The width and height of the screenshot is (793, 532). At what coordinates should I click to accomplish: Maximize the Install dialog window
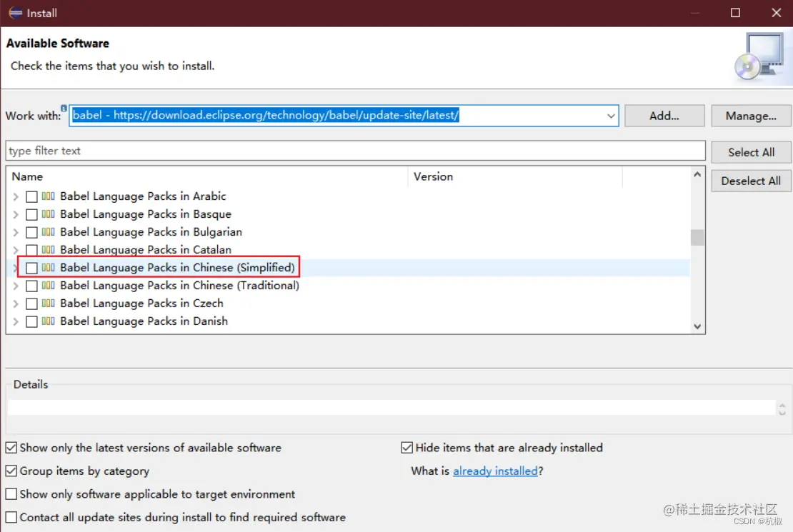coord(735,13)
